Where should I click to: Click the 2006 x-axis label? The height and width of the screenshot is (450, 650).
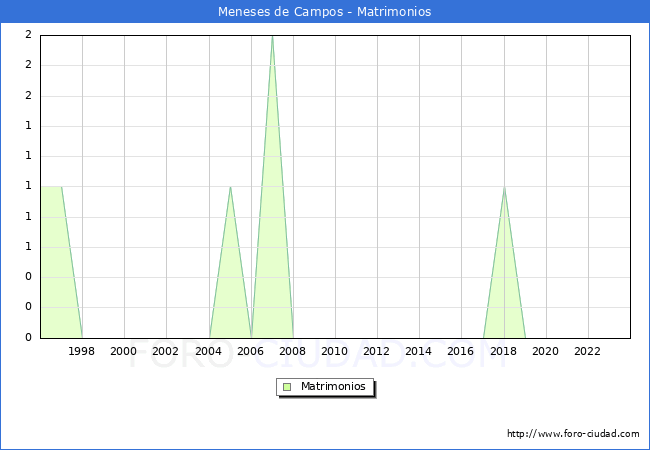pos(250,351)
